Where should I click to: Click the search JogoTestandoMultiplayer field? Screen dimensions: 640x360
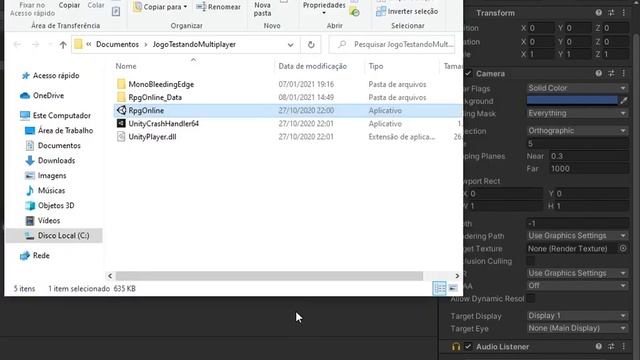point(392,44)
